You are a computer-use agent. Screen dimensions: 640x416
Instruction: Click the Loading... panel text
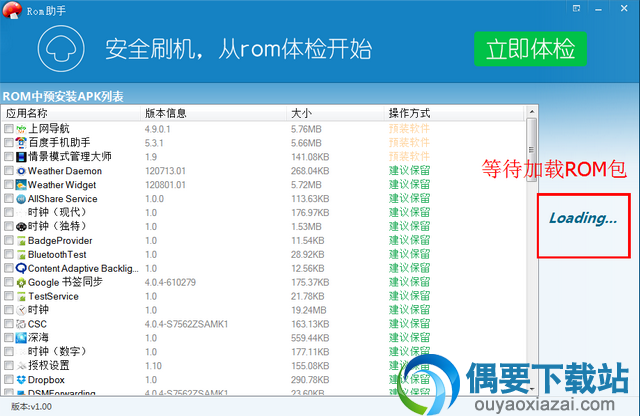coord(583,218)
